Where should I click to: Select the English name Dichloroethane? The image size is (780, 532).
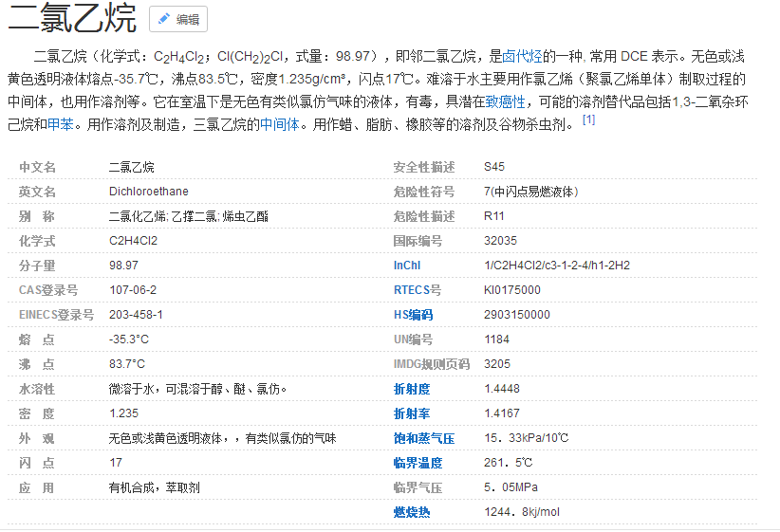(x=148, y=192)
